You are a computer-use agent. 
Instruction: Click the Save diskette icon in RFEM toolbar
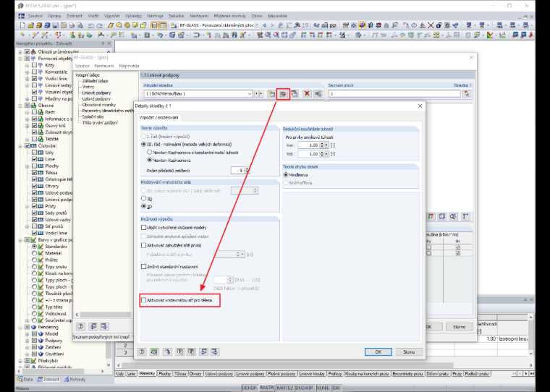55,25
